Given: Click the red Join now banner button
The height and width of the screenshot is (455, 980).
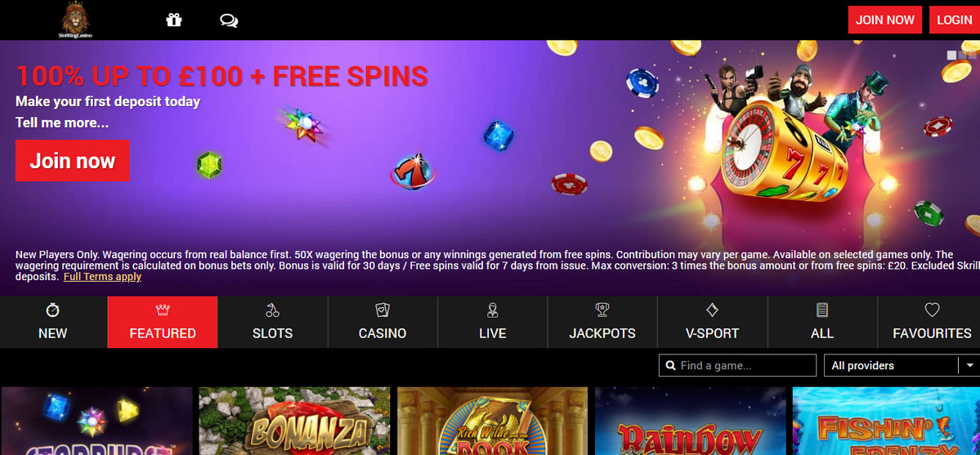Looking at the screenshot, I should coord(73,161).
